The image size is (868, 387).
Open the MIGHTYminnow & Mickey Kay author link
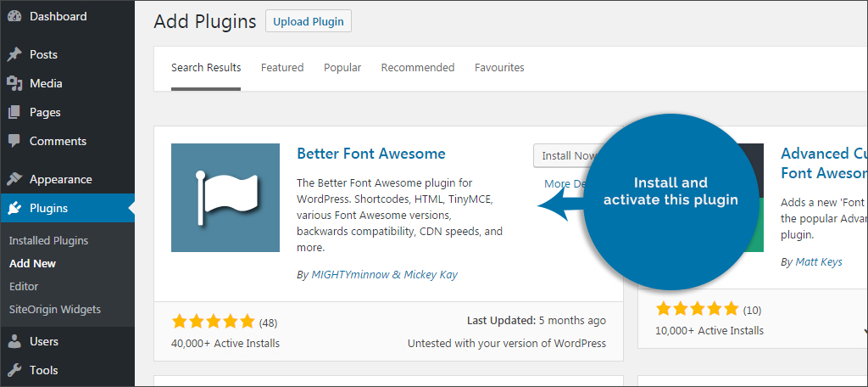385,274
